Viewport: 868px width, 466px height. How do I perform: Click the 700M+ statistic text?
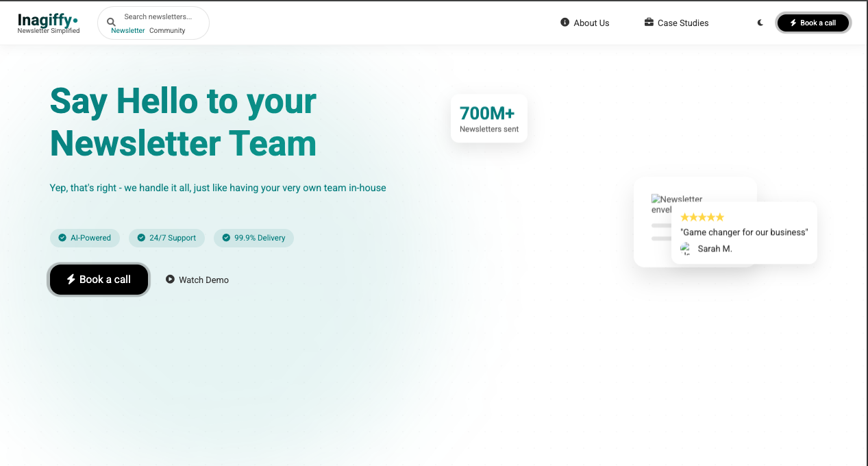487,113
